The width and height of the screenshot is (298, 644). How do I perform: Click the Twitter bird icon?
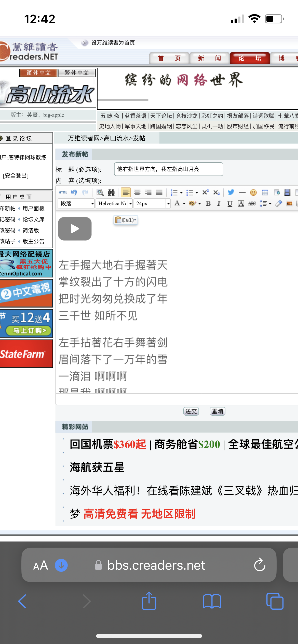[x=231, y=192]
